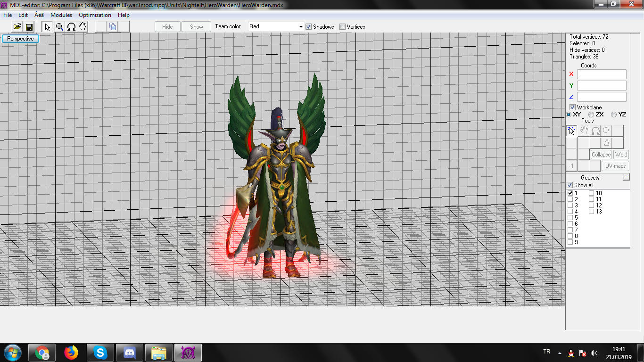Check geoset 13
Image resolution: width=644 pixels, height=362 pixels.
[592, 212]
